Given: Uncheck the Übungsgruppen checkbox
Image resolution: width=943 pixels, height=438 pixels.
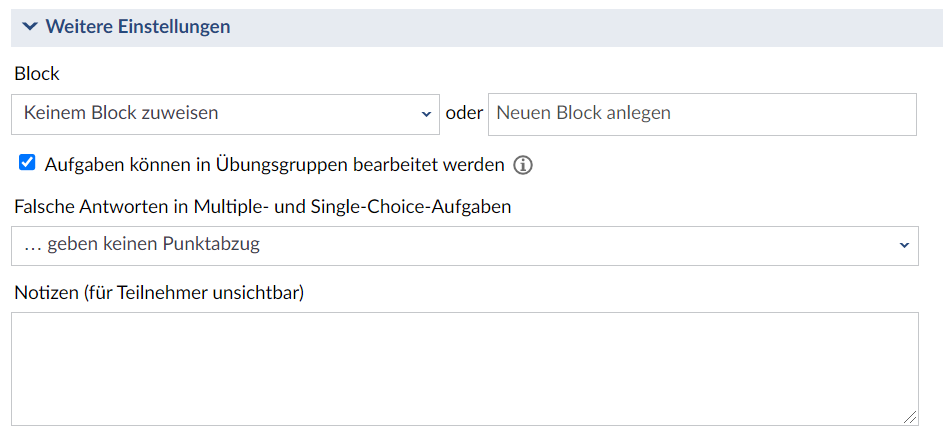Looking at the screenshot, I should click(27, 162).
